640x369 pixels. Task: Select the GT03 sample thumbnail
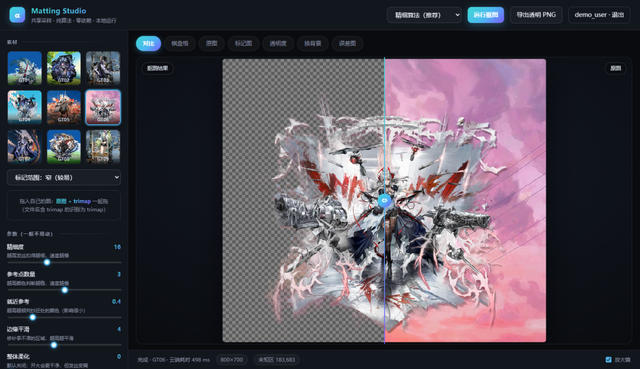point(103,68)
